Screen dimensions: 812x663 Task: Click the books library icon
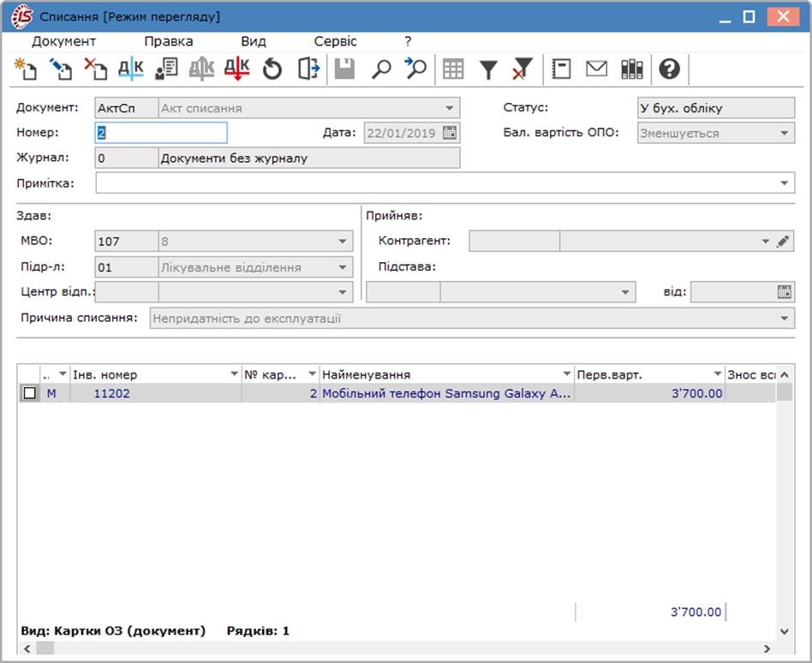point(632,69)
